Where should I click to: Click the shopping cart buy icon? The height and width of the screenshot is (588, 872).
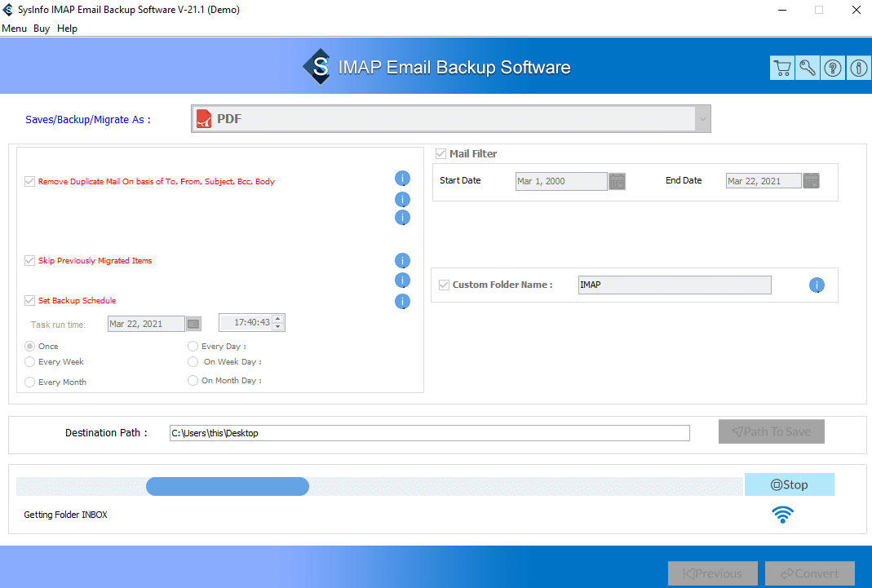point(782,69)
